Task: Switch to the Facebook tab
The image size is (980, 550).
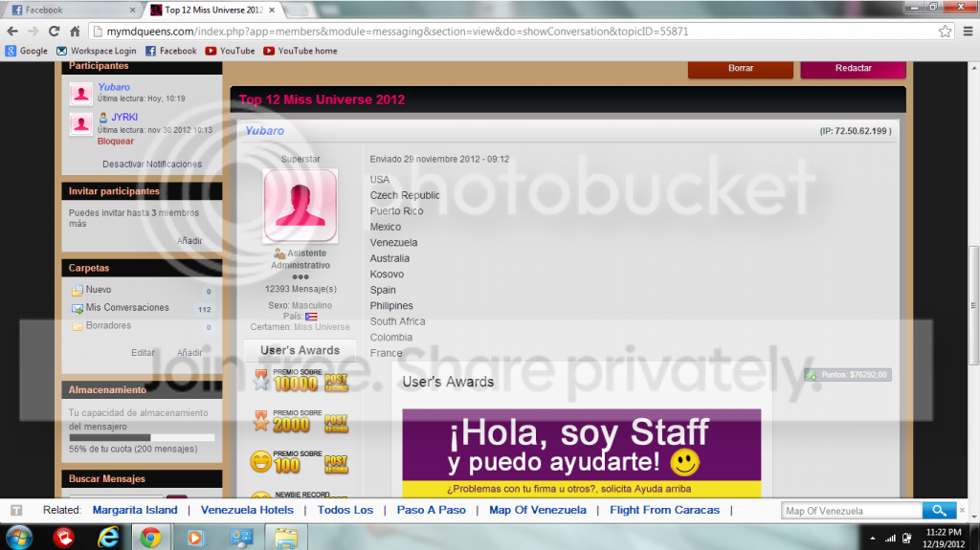Action: click(72, 10)
